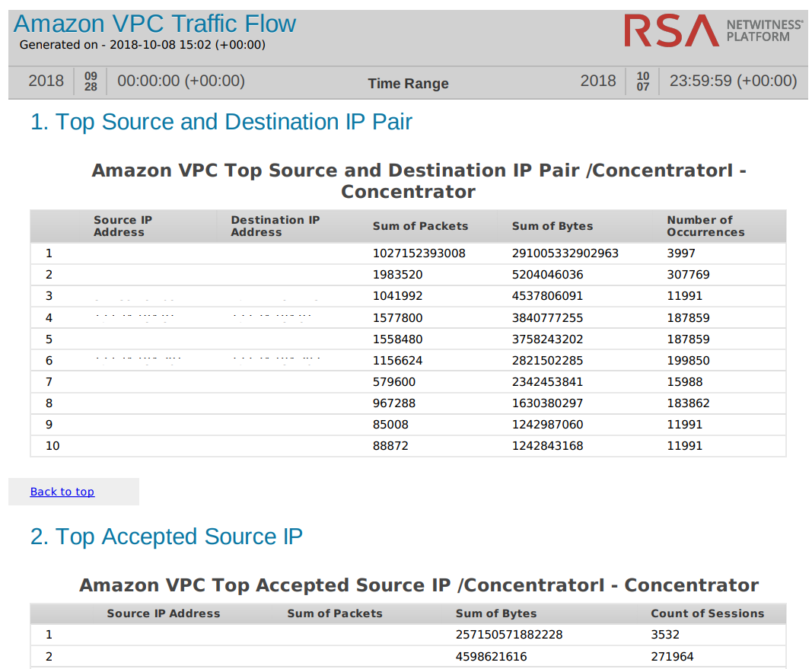
Task: Click the start time 00:00:00 (+00:00)
Action: tap(181, 81)
